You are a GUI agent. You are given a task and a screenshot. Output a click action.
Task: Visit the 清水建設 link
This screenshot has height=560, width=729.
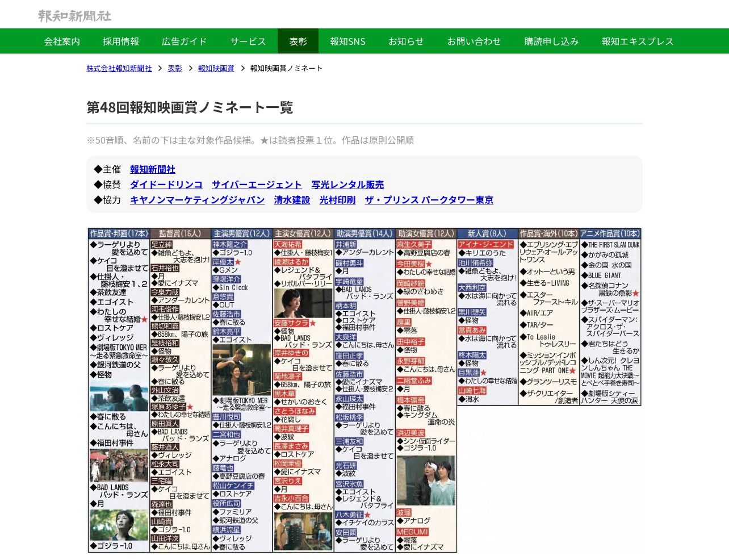coord(292,200)
